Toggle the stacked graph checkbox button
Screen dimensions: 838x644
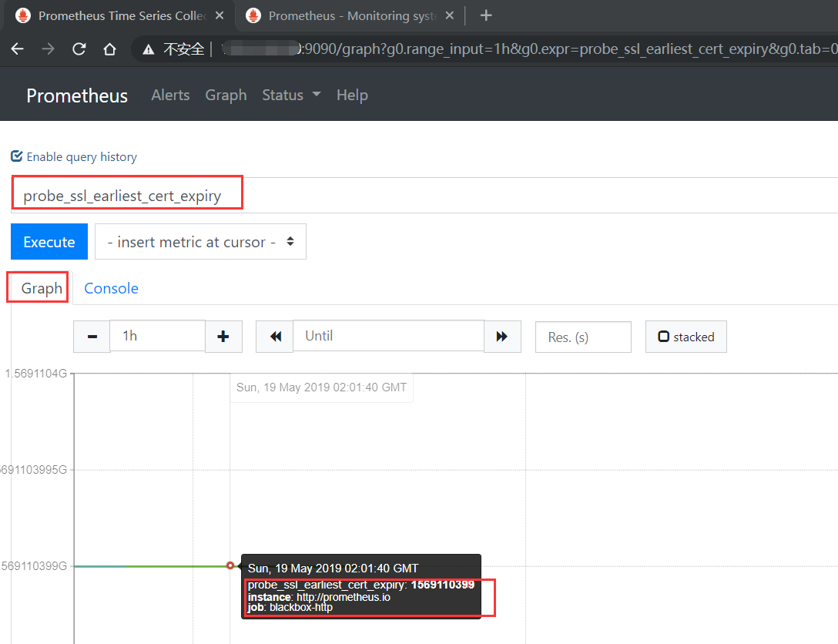pyautogui.click(x=686, y=337)
